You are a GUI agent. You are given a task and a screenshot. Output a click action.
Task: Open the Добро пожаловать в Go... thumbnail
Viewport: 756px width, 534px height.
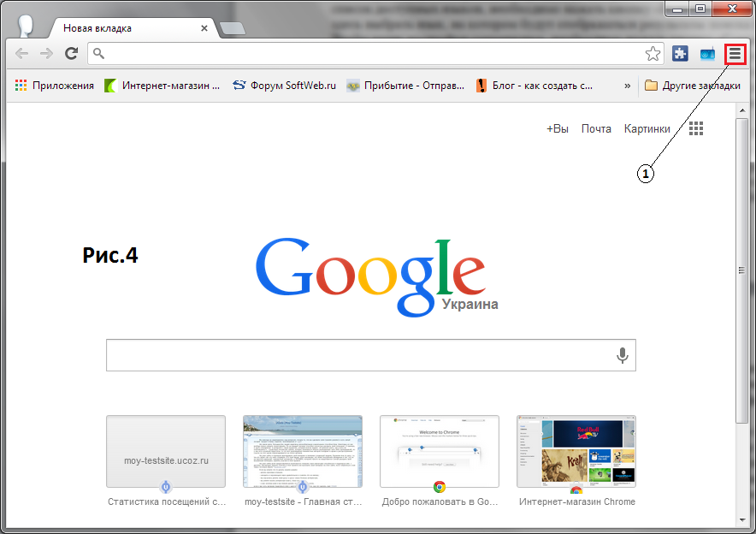pyautogui.click(x=440, y=452)
